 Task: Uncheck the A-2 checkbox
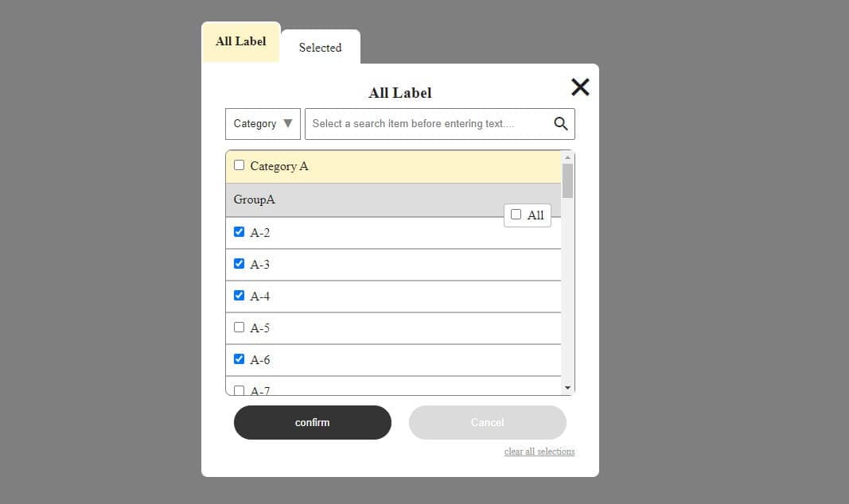coord(239,231)
